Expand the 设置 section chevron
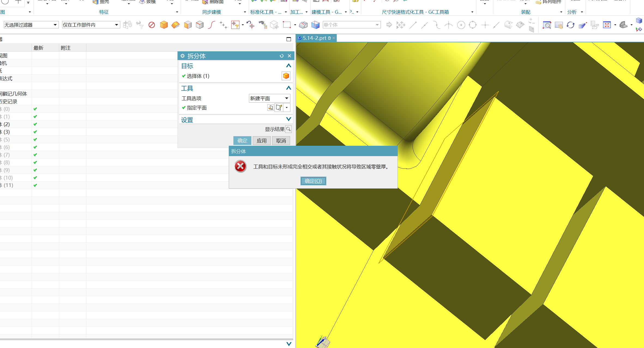This screenshot has width=644, height=348. 288,119
